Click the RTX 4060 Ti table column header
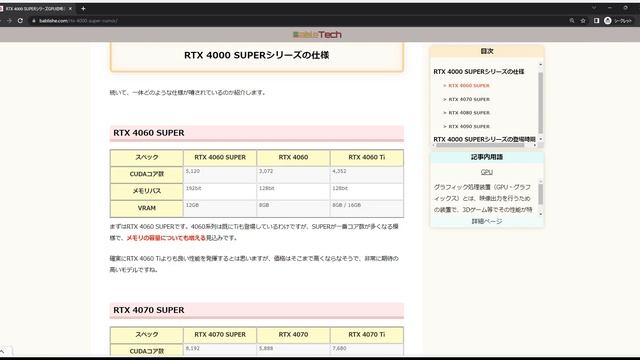Screen dimensions: 640x360 point(367,158)
